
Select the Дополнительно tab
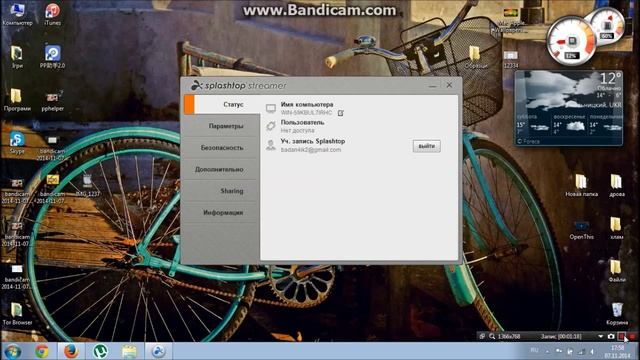coord(222,169)
